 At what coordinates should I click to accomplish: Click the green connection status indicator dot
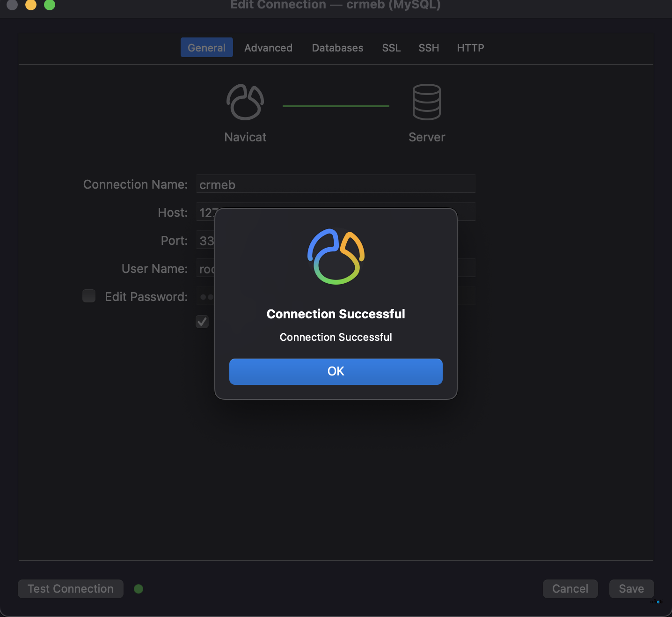(139, 588)
